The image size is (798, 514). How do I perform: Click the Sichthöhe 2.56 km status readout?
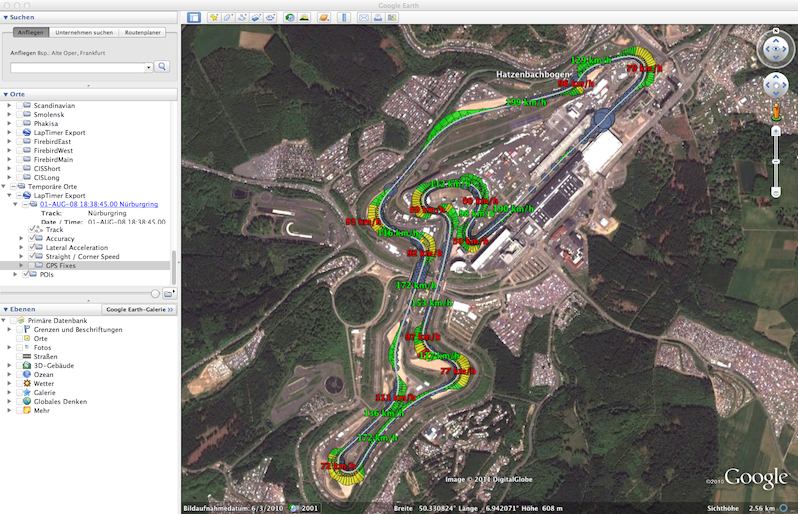click(x=740, y=508)
